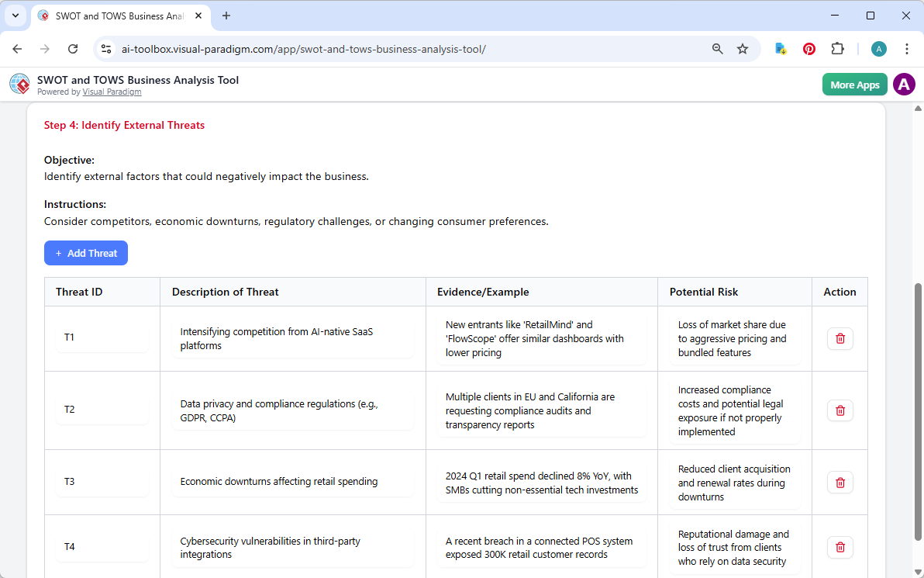Image resolution: width=924 pixels, height=578 pixels.
Task: Select the SWOT and TOWS browser tab
Action: click(x=116, y=16)
